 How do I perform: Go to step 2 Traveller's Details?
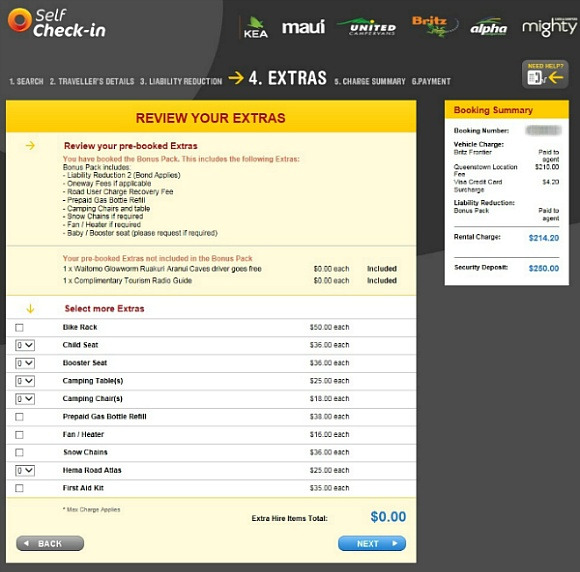tap(92, 81)
